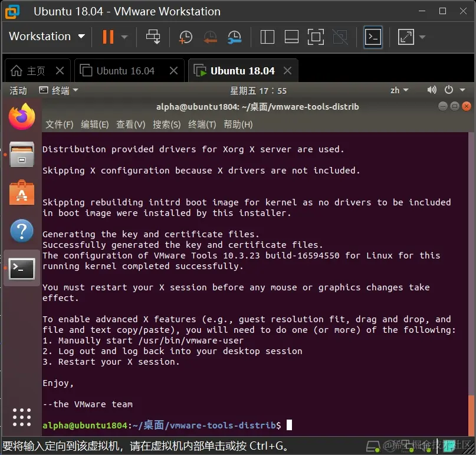Open the 活动 Activities overview
Image resolution: width=476 pixels, height=455 pixels.
[x=18, y=90]
